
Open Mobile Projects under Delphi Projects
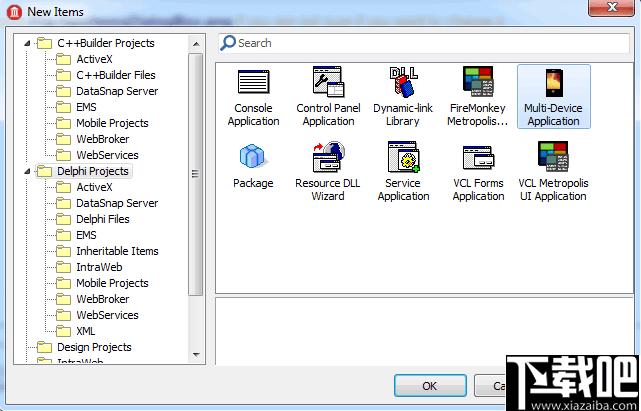tap(102, 283)
